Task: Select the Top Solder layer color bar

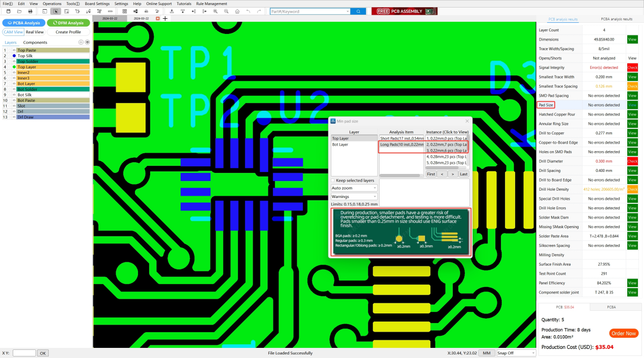Action: [53, 61]
